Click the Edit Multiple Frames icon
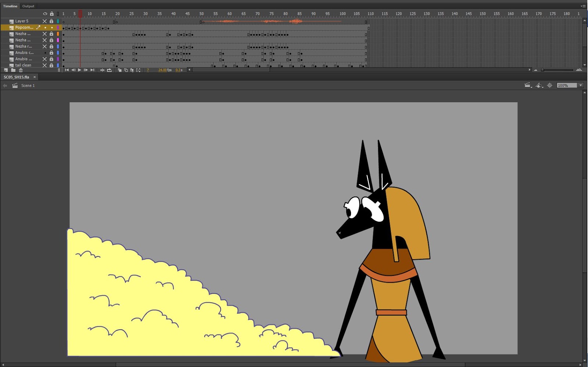The width and height of the screenshot is (588, 367). 132,70
